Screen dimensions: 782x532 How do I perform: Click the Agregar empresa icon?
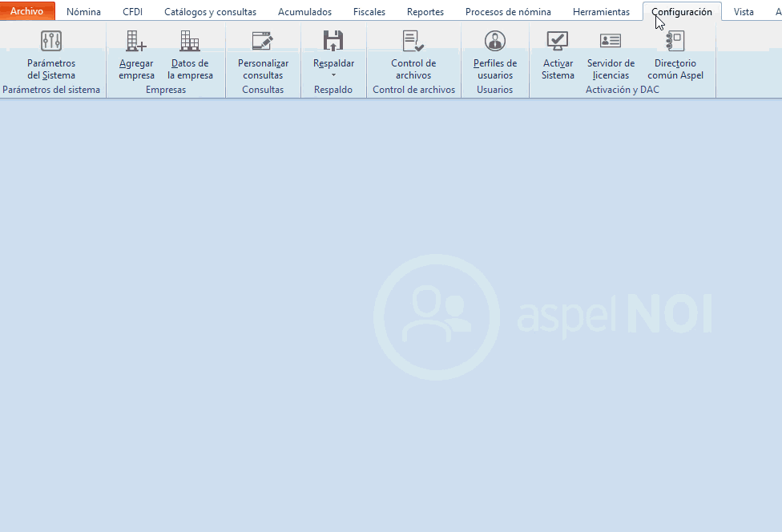pyautogui.click(x=136, y=41)
